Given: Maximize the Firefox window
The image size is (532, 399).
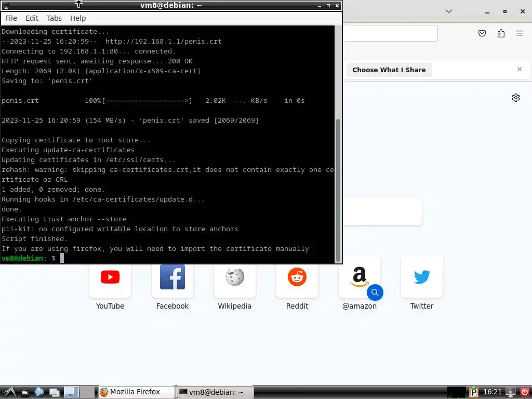Looking at the screenshot, I should click(505, 11).
